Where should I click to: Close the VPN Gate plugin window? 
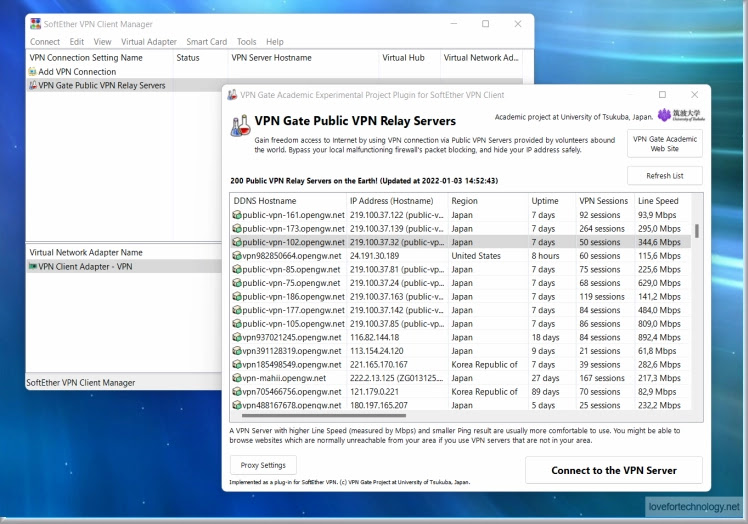click(x=695, y=94)
